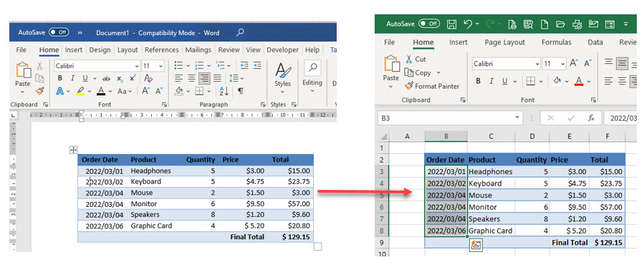Click the Cut scissors icon in Word

39,66
